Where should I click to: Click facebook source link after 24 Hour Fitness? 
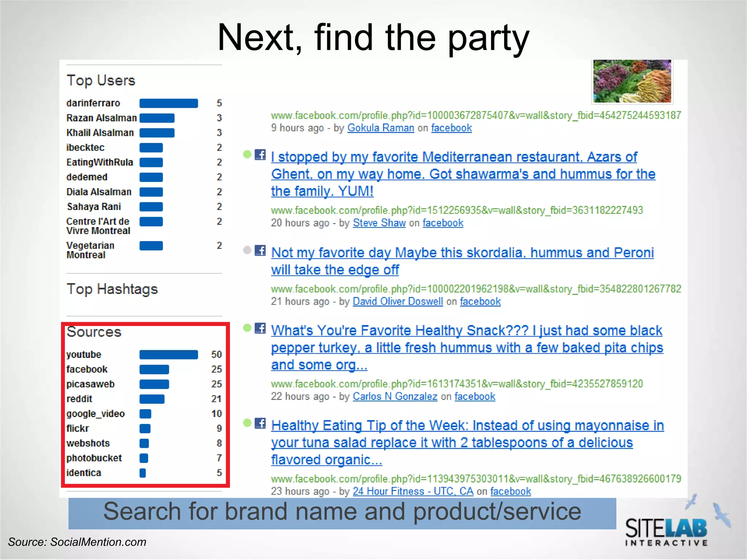(x=511, y=491)
